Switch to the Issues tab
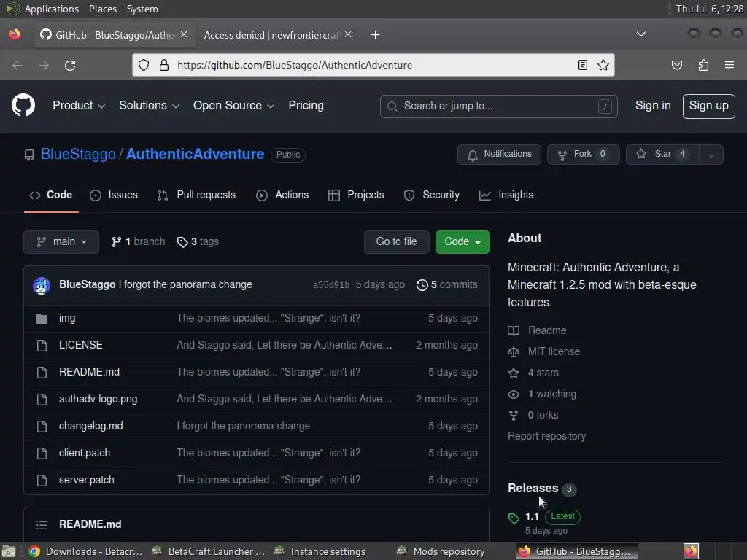 [x=114, y=195]
